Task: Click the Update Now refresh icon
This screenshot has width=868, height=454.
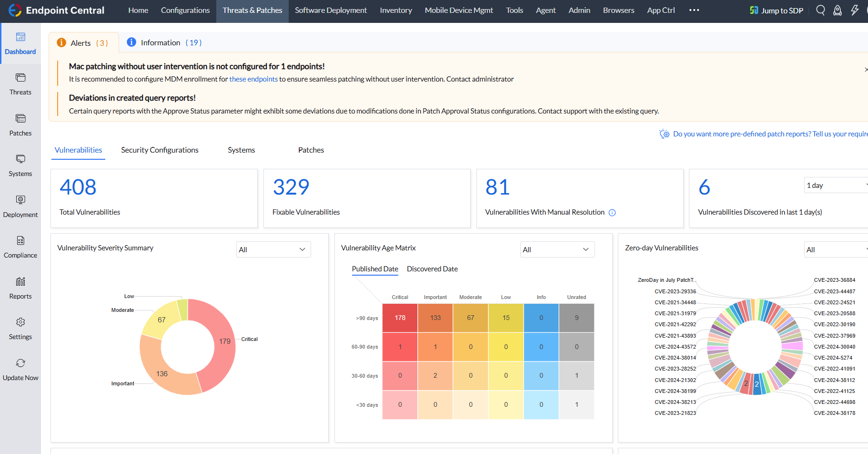Action: (x=20, y=363)
